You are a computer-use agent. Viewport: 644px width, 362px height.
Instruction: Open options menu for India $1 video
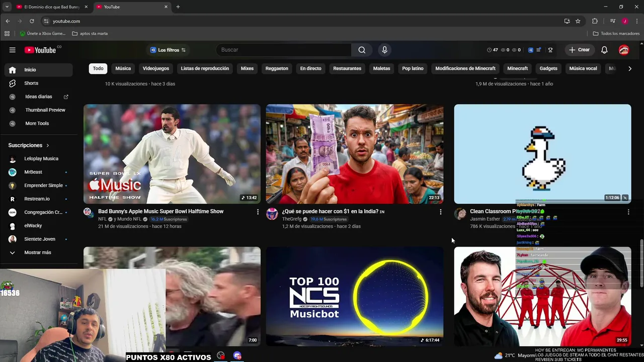click(440, 212)
